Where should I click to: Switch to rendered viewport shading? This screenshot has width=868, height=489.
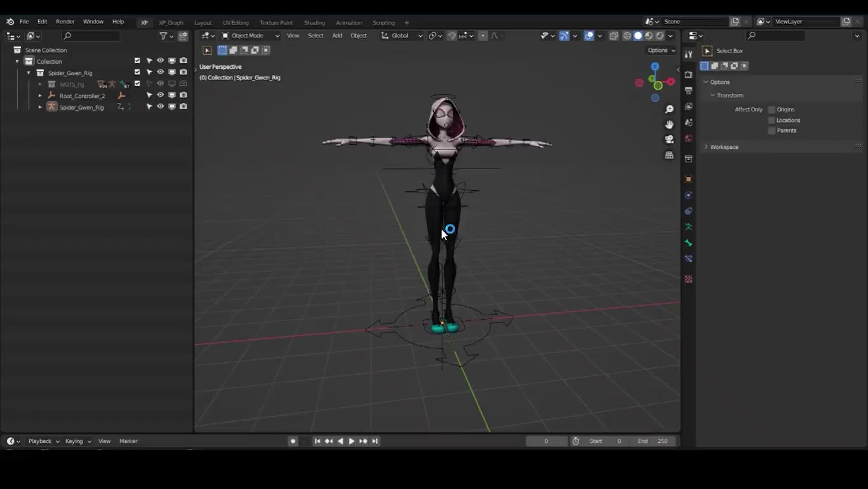660,36
